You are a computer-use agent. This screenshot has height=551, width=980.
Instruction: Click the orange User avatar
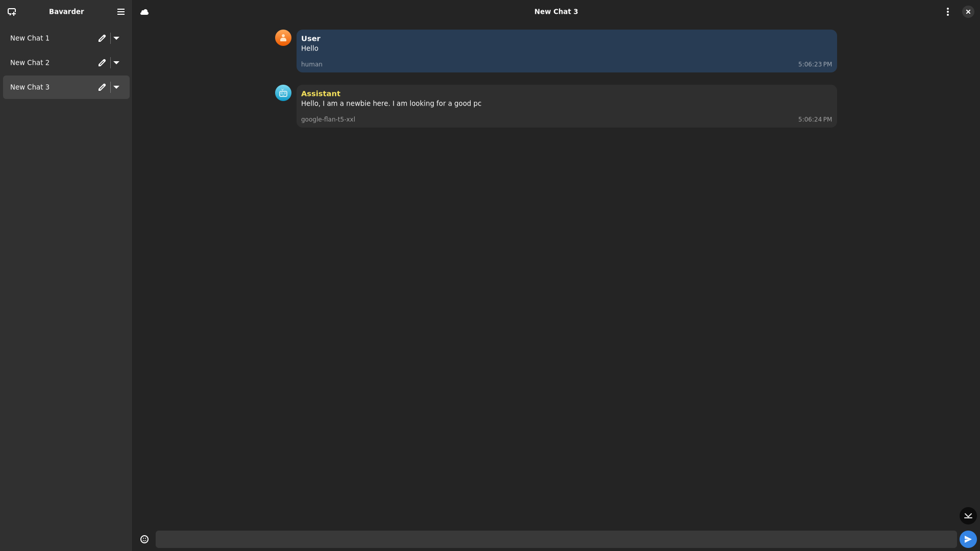point(283,38)
